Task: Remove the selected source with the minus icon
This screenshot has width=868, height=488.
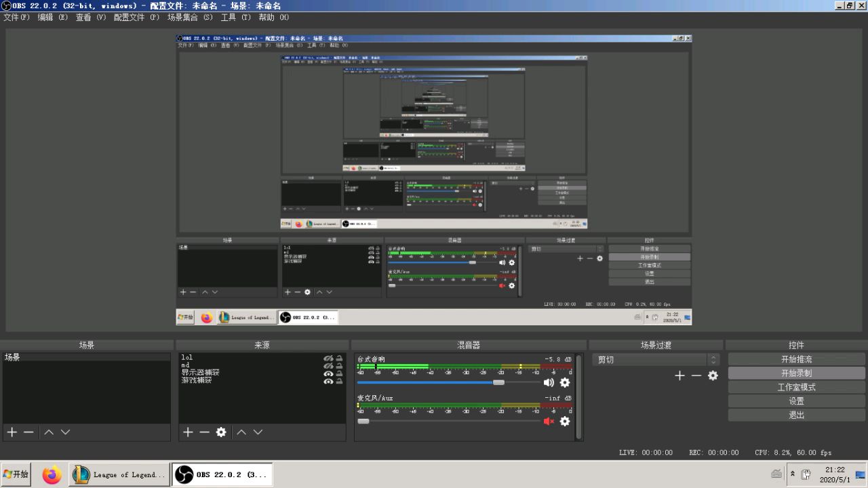Action: coord(204,432)
